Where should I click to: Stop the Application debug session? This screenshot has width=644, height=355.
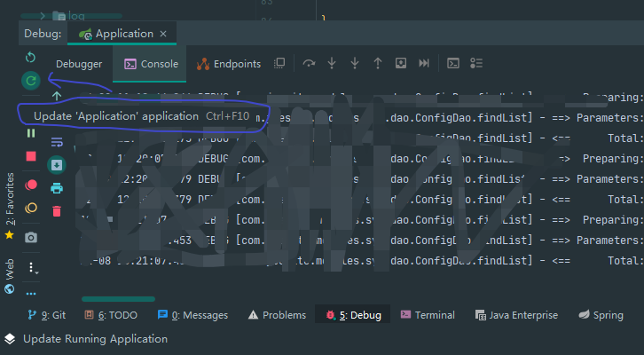click(x=31, y=156)
